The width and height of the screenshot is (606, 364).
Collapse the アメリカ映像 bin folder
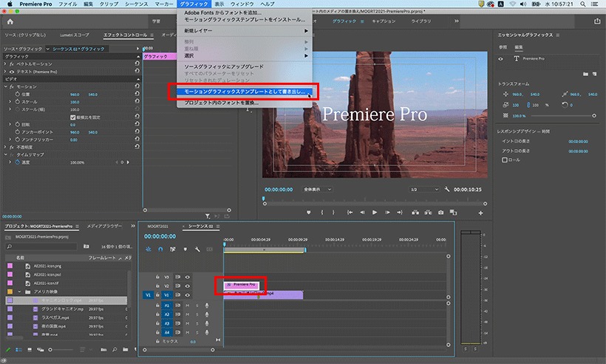click(19, 292)
